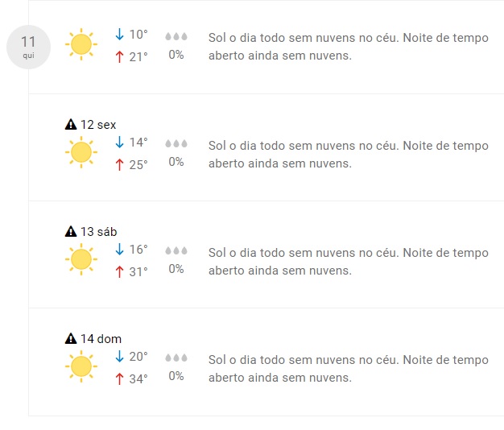The height and width of the screenshot is (430, 504).
Task: Click the 14° minimum temperature on Friday
Action: click(138, 143)
